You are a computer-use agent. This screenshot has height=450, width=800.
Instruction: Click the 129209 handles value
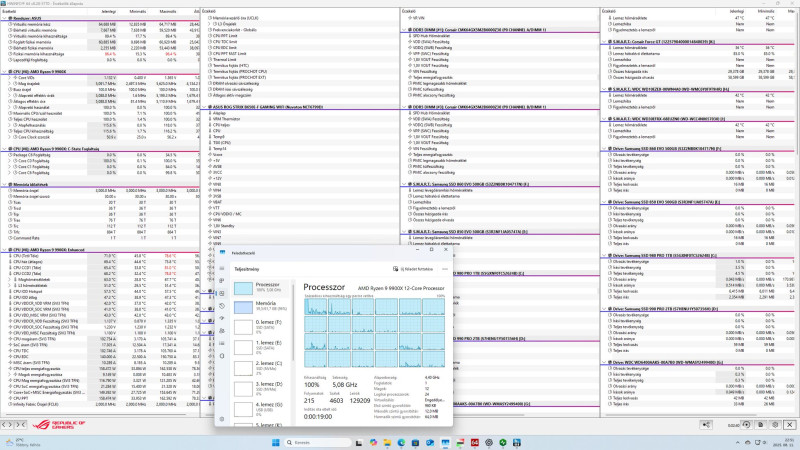360,401
